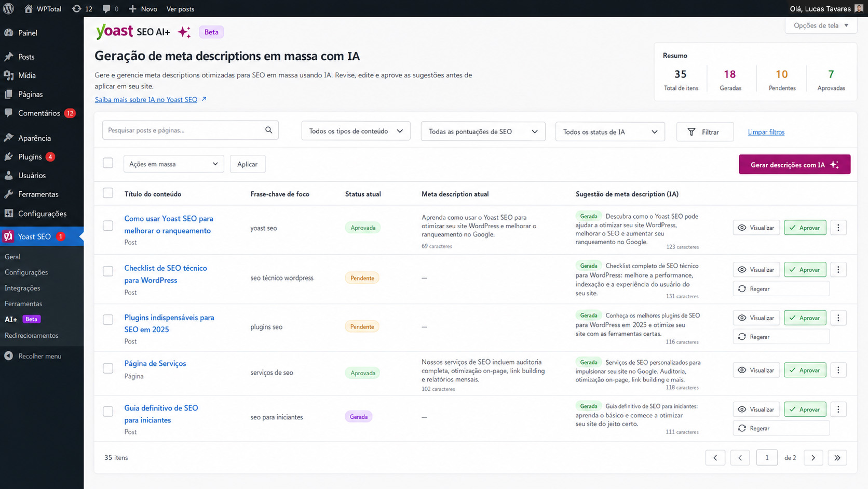Select the Plugins indispensáveis row checkbox
Screen dimensions: 868x489
(108, 320)
